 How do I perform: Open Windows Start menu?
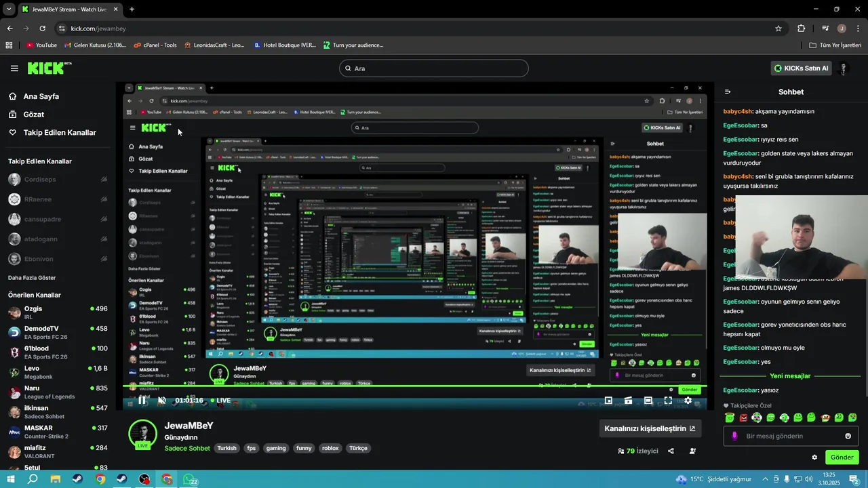[11, 479]
